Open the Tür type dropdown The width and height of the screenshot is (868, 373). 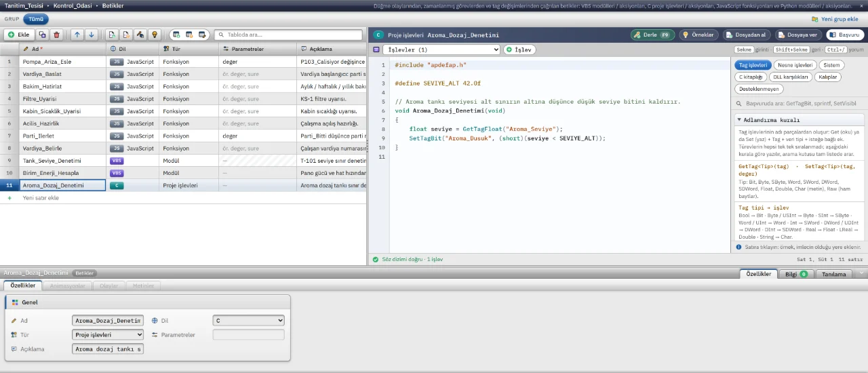108,334
